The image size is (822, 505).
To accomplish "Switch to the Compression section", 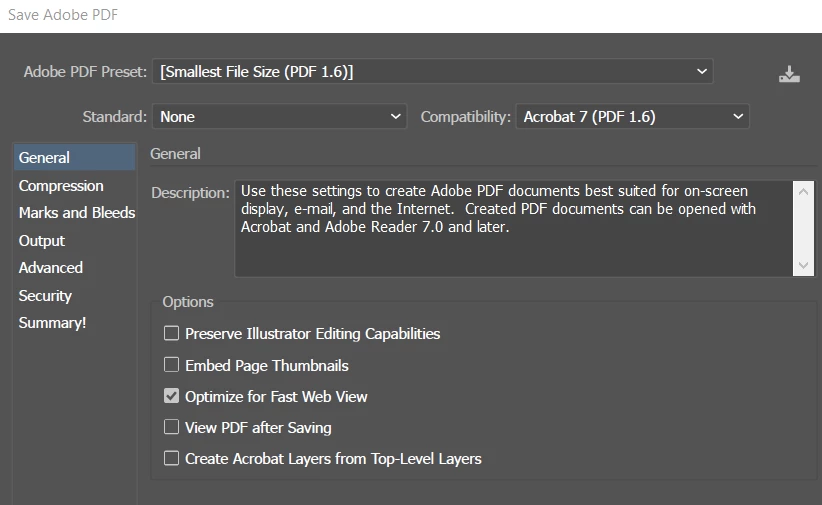I will click(74, 186).
